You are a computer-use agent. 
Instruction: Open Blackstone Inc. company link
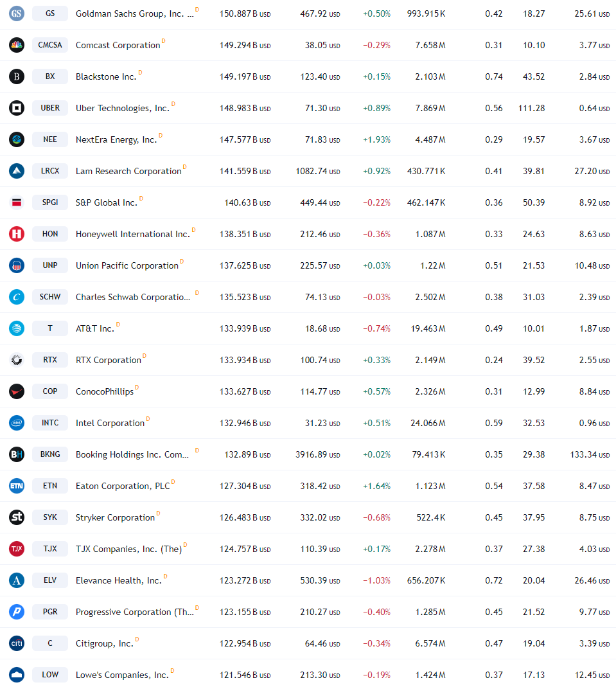pyautogui.click(x=106, y=76)
